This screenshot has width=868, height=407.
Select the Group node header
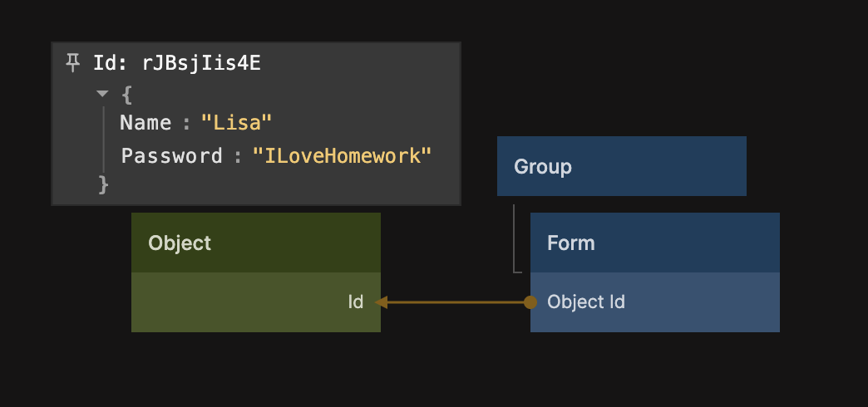621,166
